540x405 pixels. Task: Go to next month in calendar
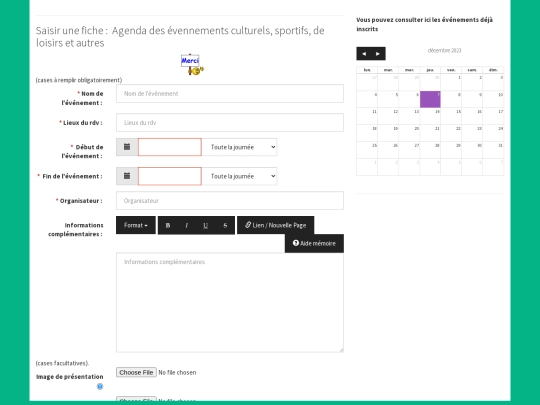point(378,54)
